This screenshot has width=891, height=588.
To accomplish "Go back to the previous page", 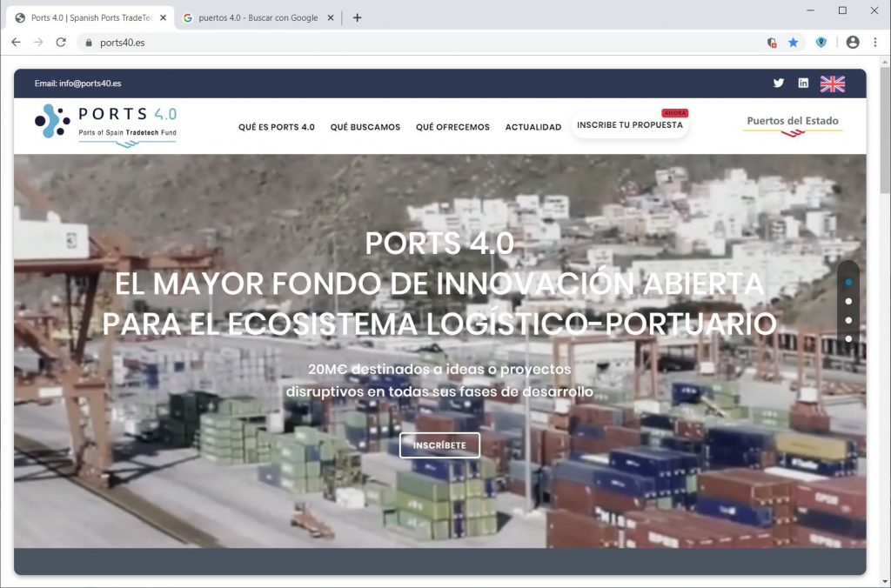I will click(x=16, y=42).
